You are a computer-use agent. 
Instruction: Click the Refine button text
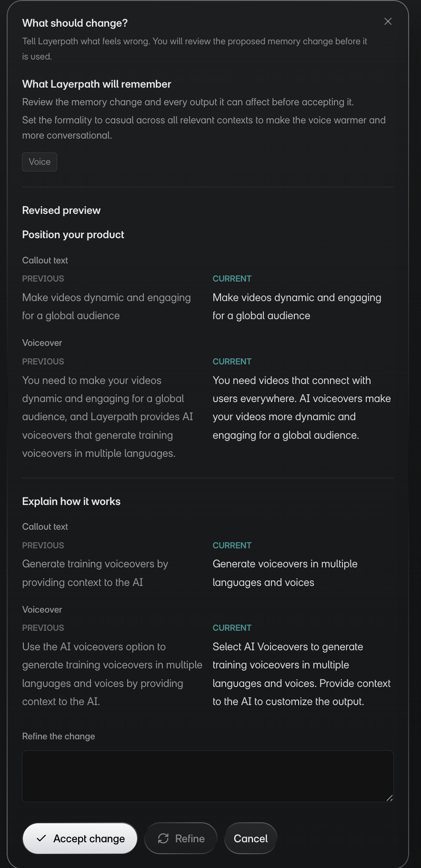(x=190, y=838)
